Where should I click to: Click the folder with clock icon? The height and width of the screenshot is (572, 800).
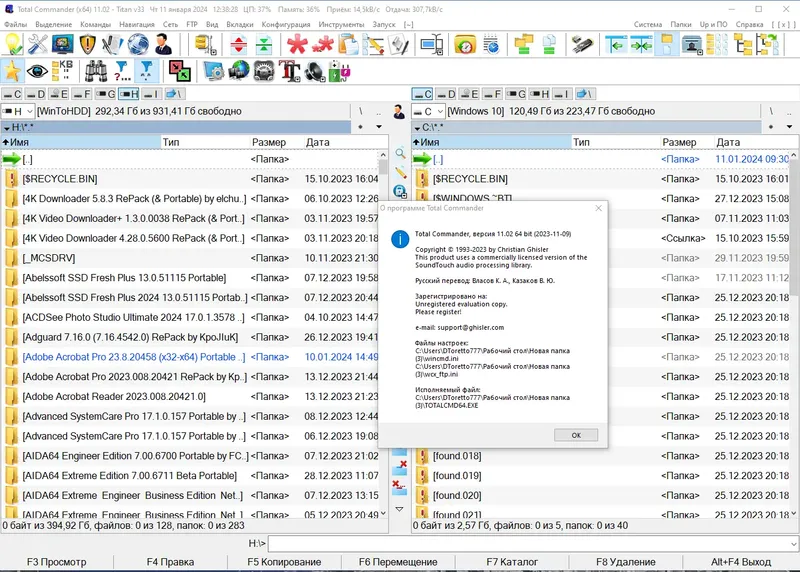pyautogui.click(x=464, y=44)
